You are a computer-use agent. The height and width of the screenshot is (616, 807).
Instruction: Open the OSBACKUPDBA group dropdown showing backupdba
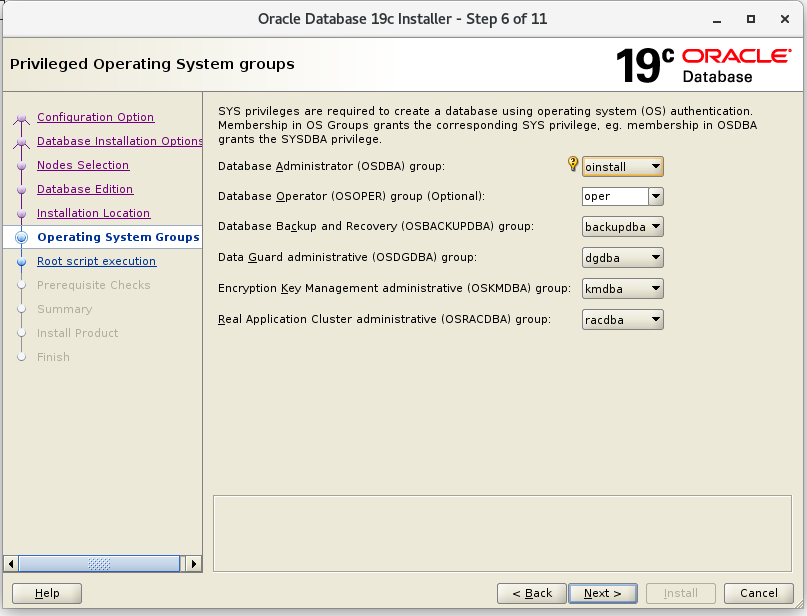(x=623, y=226)
